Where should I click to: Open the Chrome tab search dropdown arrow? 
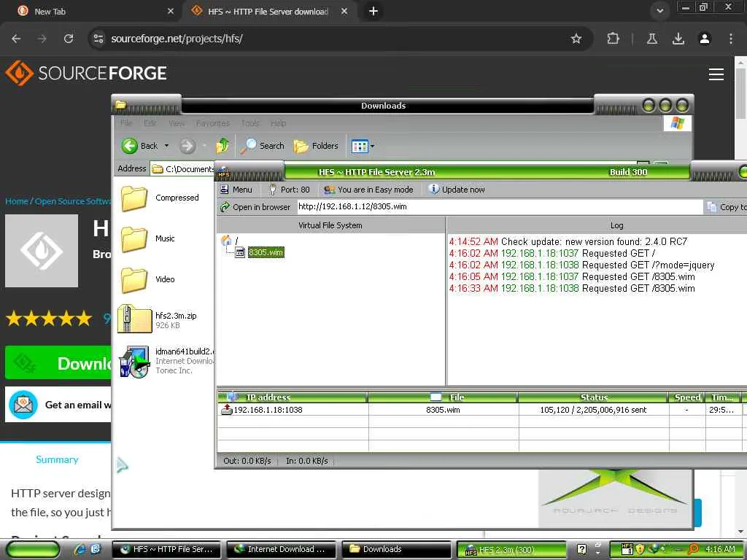pos(659,11)
